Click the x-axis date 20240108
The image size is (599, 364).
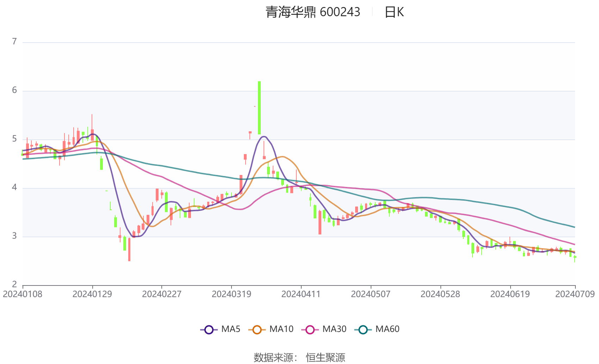click(x=23, y=294)
